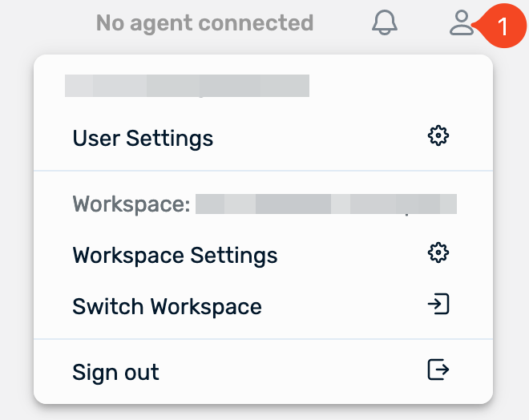Click the divider line below User Settings
This screenshot has height=420, width=529.
pos(263,171)
